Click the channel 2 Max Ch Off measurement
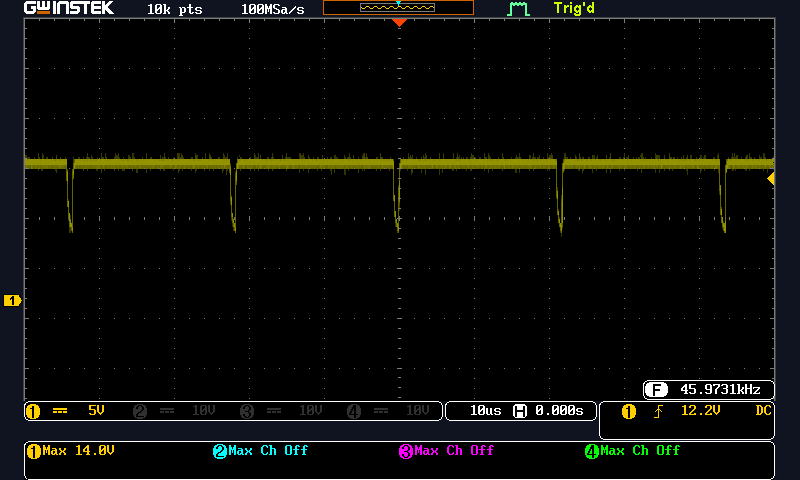 (x=268, y=450)
